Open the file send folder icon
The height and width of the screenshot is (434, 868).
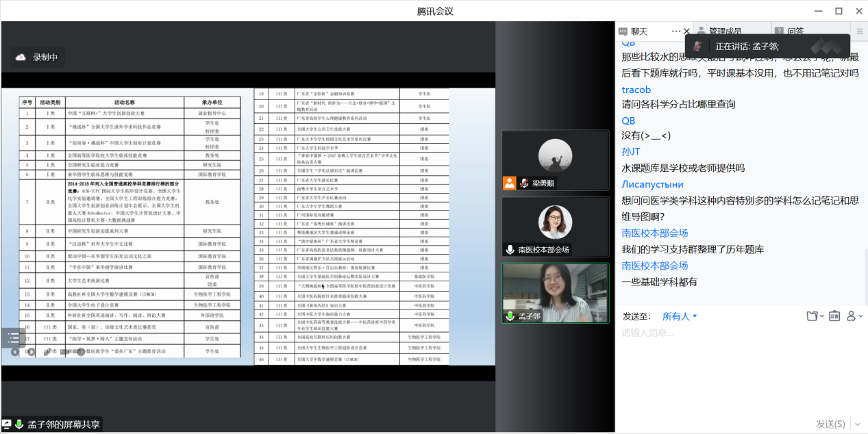pos(813,316)
